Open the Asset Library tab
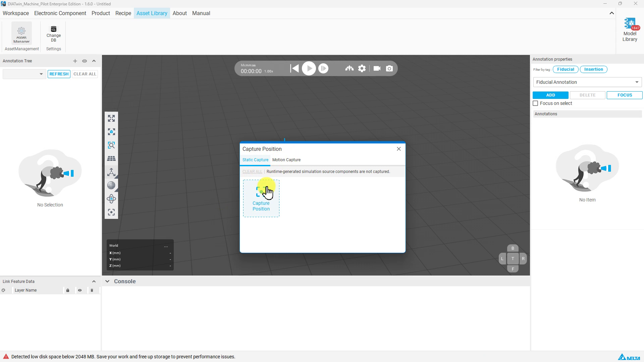This screenshot has width=644, height=362. 152,13
